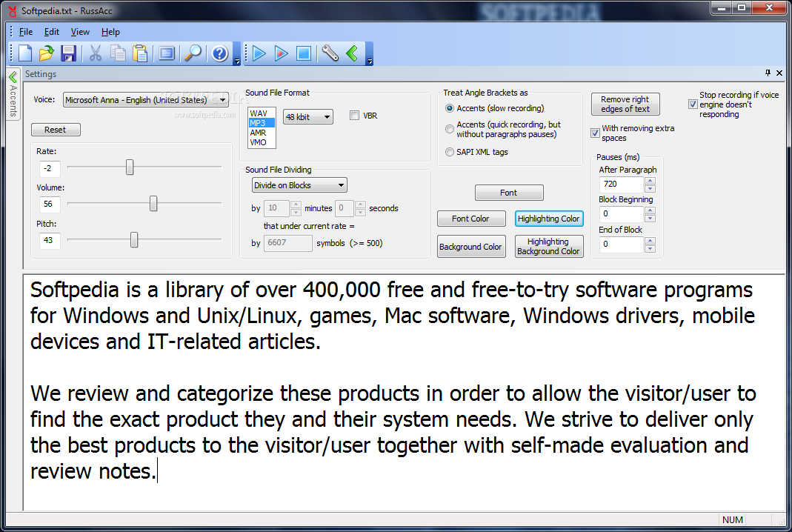Stop playback with the blue square icon
This screenshot has width=792, height=532.
pos(304,53)
